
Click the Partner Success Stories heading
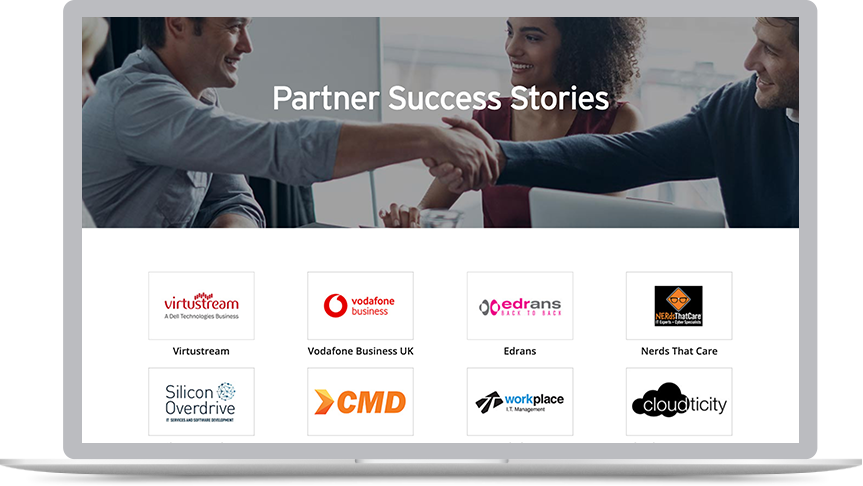coord(440,98)
